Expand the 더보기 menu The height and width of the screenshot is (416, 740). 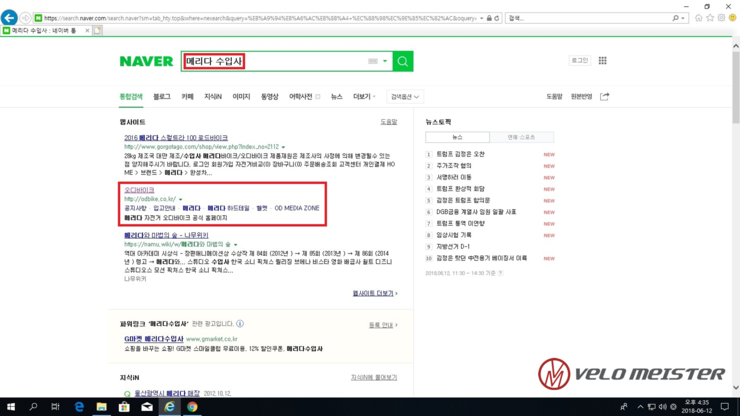point(364,96)
